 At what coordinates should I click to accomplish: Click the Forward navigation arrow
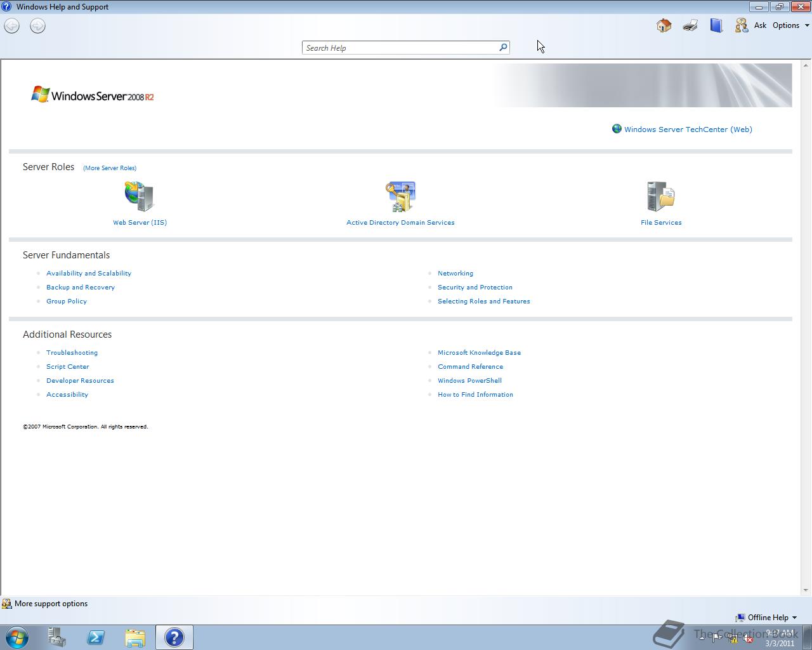37,26
